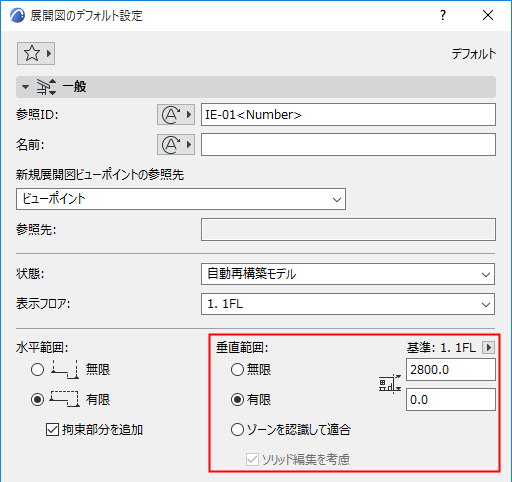Click the vertical range height icon
This screenshot has height=482, width=512.
(x=390, y=384)
